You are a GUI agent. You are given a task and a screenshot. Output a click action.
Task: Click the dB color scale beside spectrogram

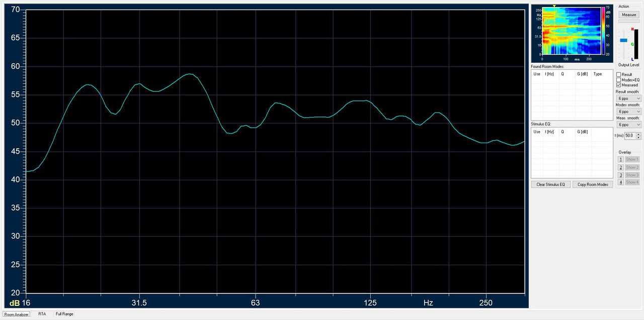point(603,31)
